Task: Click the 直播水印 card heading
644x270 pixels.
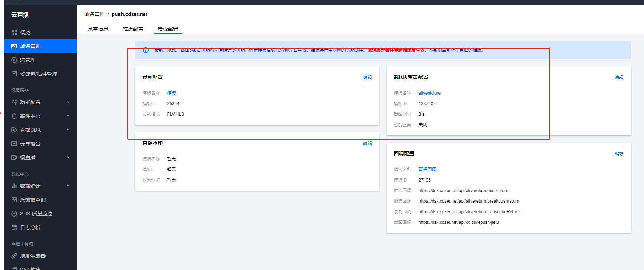Action: 152,143
